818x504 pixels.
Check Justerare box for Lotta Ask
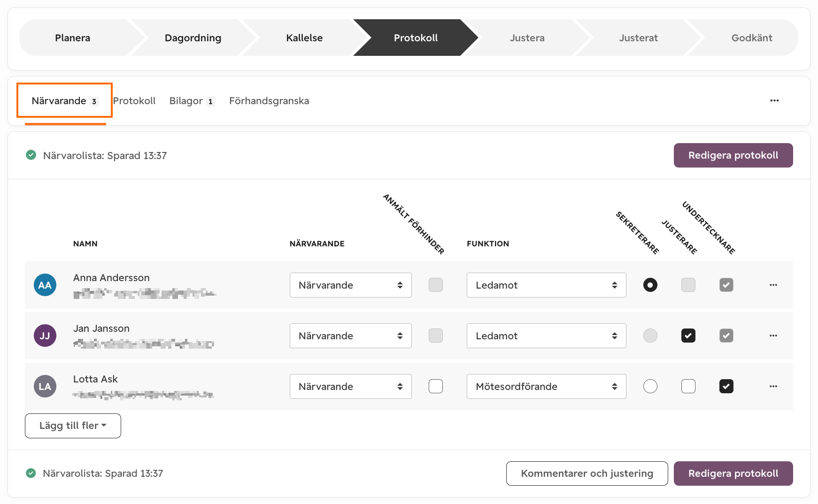click(688, 386)
